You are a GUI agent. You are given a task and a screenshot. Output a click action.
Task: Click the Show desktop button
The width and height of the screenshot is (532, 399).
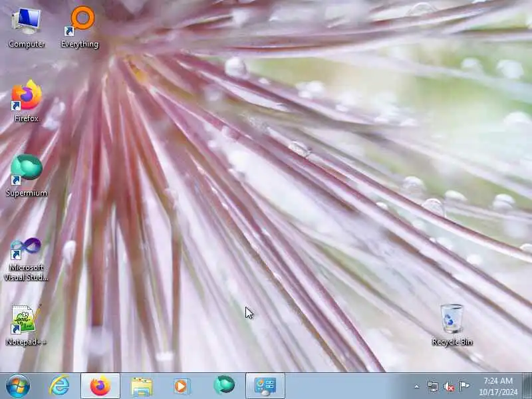(x=527, y=386)
